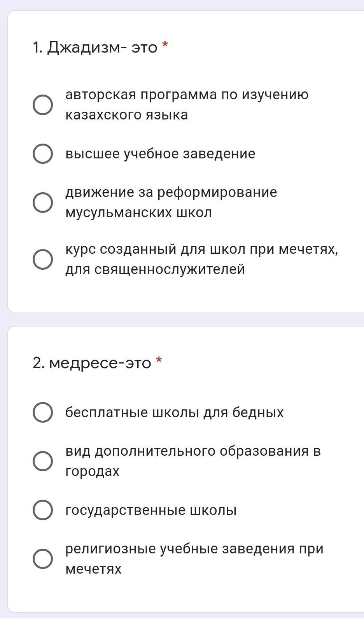The image size is (364, 618).
Task: Pick radio for "религиозные учебные заведения при мечетях"
Action: pyautogui.click(x=43, y=559)
